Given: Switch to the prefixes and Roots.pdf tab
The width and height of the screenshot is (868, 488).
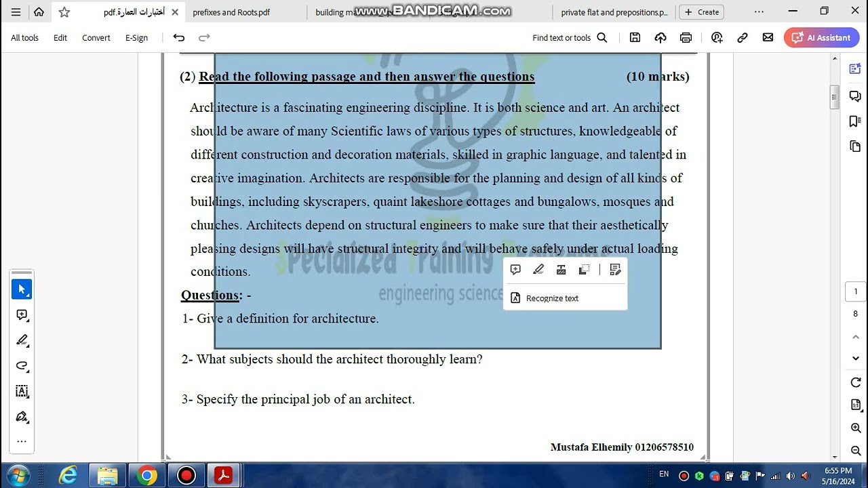Looking at the screenshot, I should [231, 12].
